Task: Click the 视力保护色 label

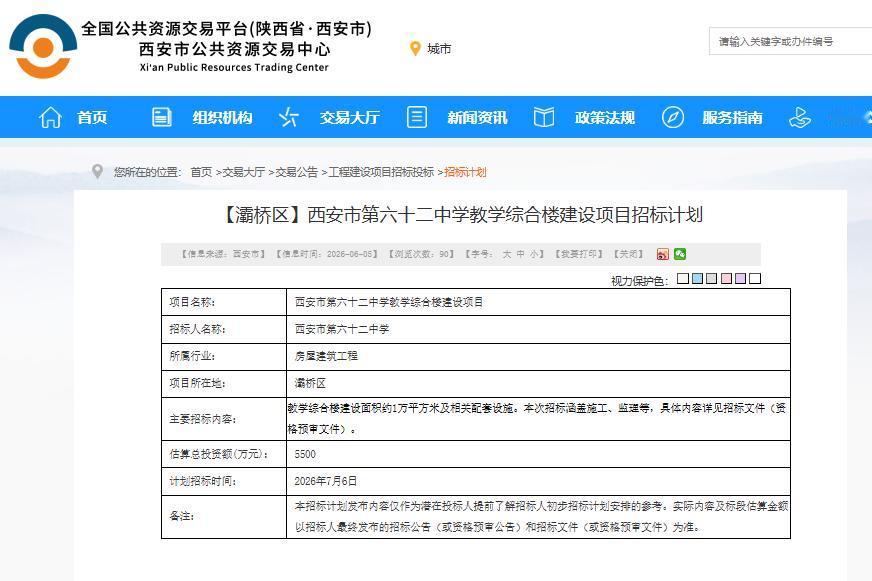Action: tap(640, 280)
